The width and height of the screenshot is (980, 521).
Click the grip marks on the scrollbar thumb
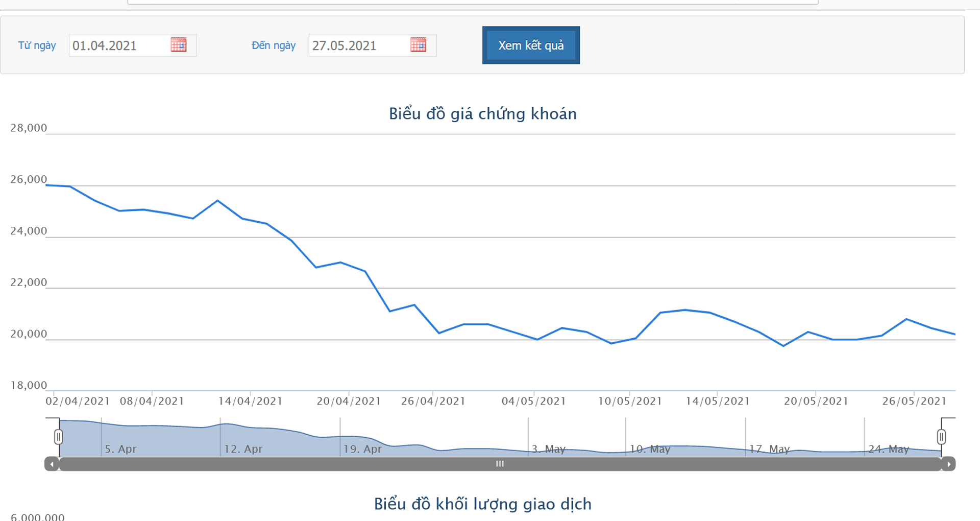[x=500, y=464]
